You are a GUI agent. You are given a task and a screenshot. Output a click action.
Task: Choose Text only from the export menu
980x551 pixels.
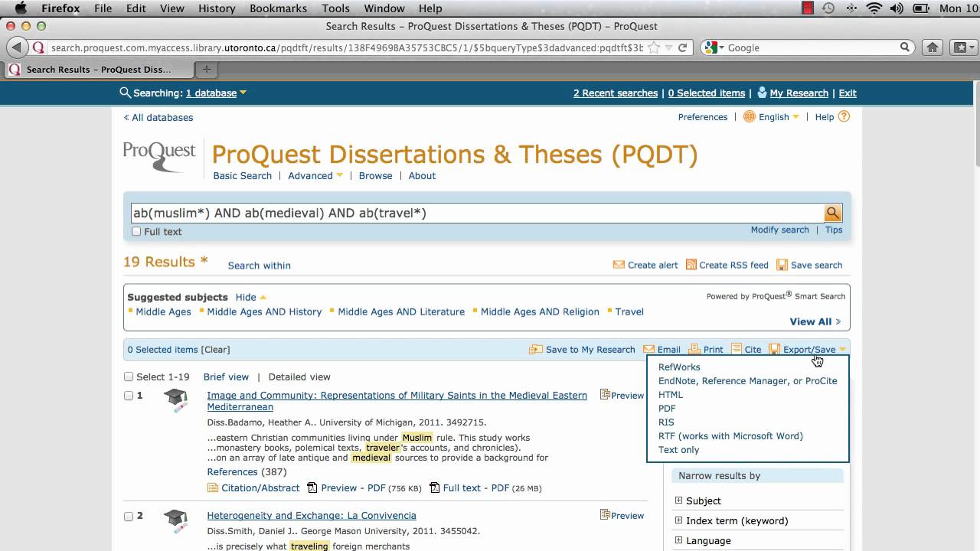click(678, 449)
